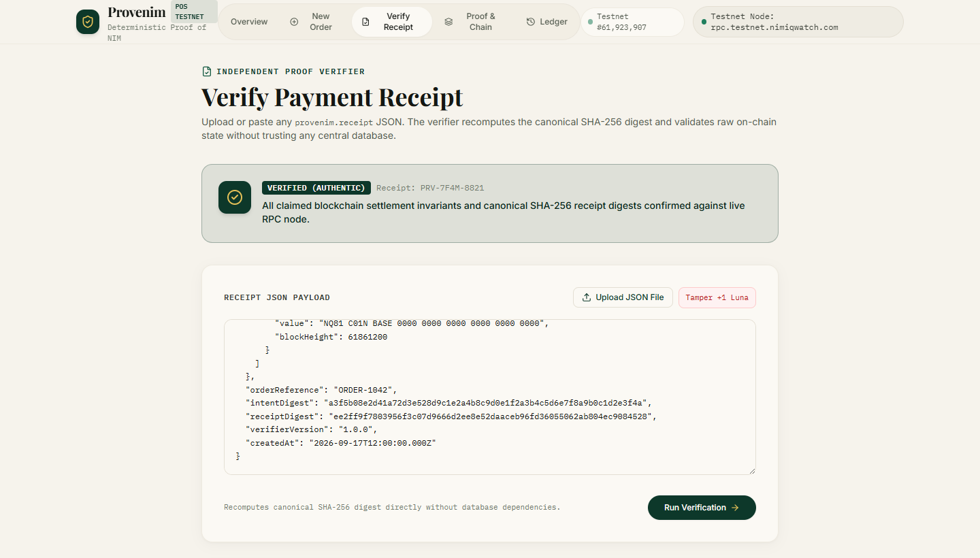Click the plus-circle icon in New Order
Screen dimensions: 980x558
point(294,22)
